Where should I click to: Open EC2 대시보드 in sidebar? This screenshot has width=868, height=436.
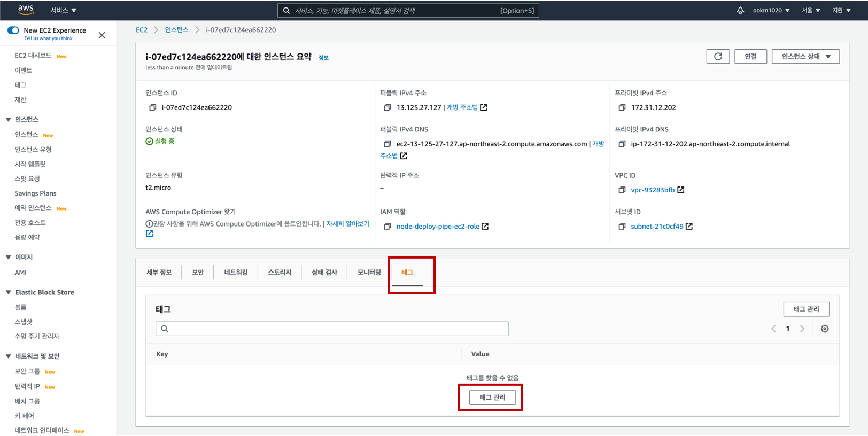coord(33,56)
